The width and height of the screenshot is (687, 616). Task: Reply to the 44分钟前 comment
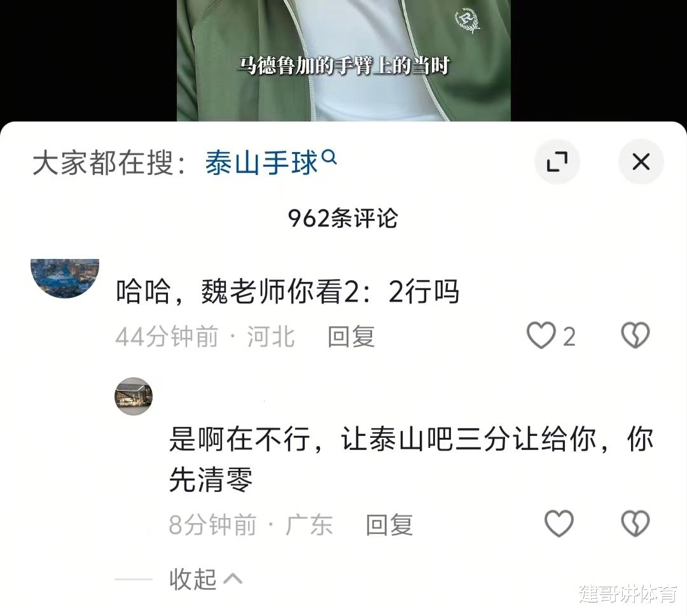click(351, 337)
